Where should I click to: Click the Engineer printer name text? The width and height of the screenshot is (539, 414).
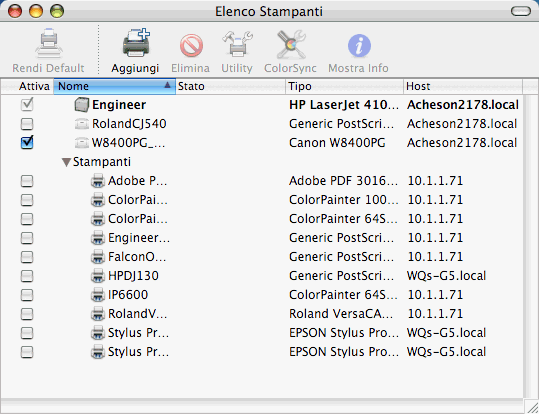pyautogui.click(x=119, y=105)
